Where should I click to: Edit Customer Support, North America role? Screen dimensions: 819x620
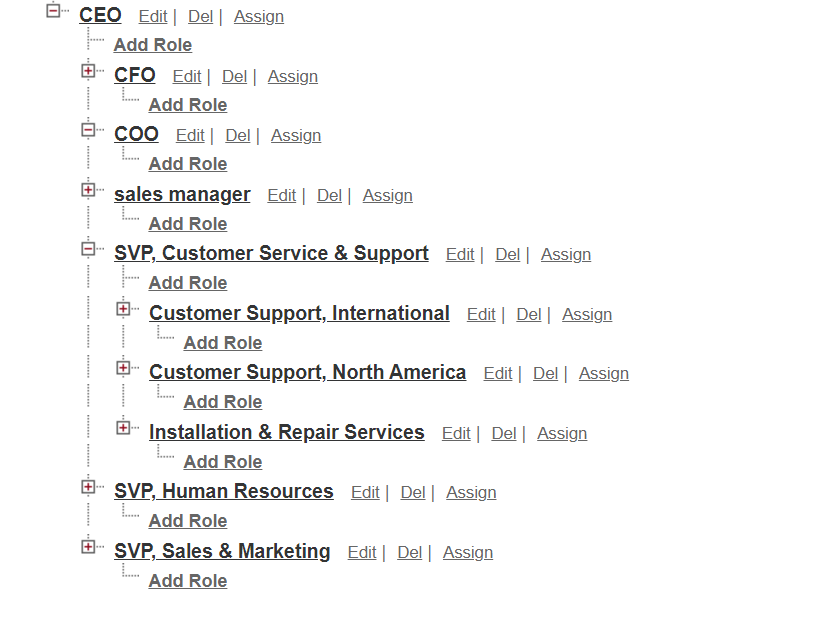click(497, 374)
